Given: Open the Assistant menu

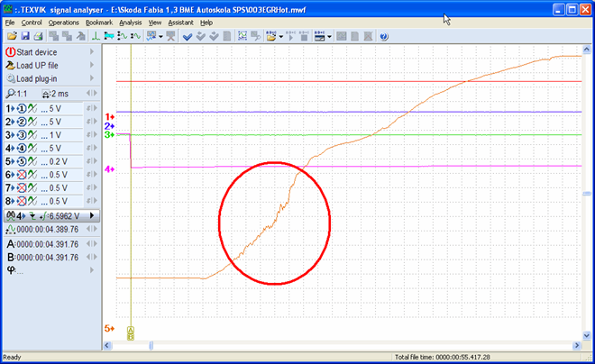Looking at the screenshot, I should (180, 23).
